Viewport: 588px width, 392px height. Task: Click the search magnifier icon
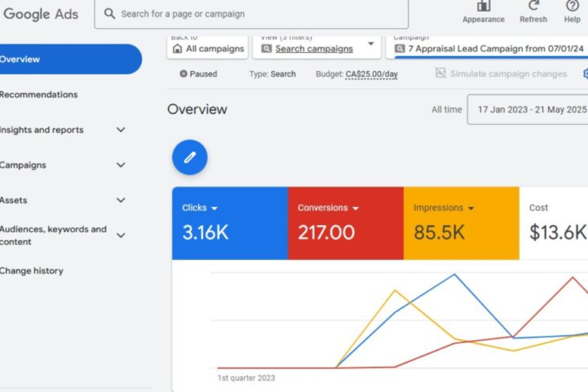(x=110, y=14)
